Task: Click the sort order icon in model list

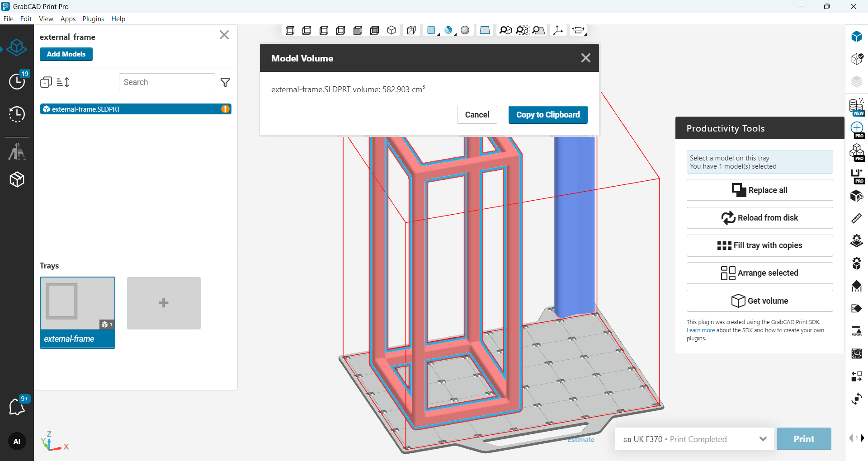Action: pos(63,82)
